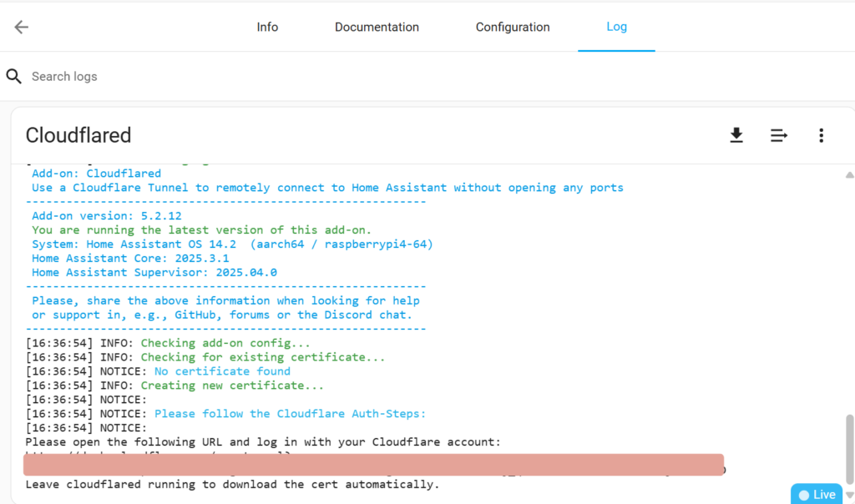
Task: Toggle the Live log button
Action: tap(817, 494)
